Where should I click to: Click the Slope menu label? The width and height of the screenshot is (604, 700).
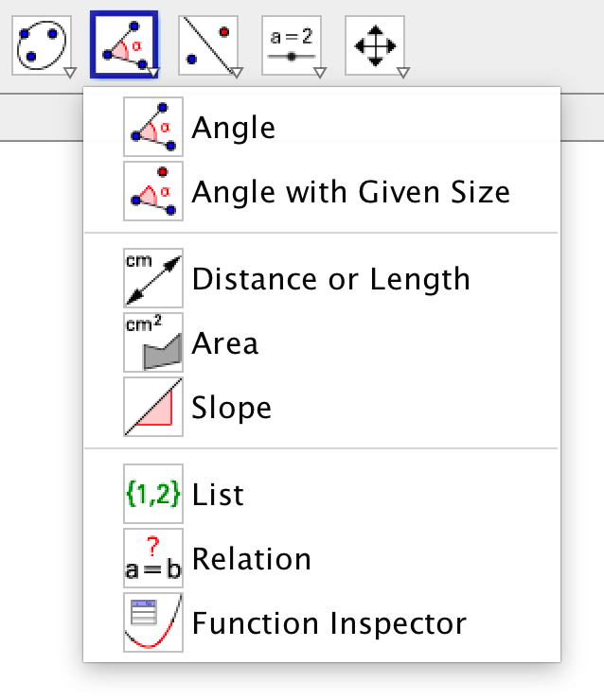(x=231, y=407)
